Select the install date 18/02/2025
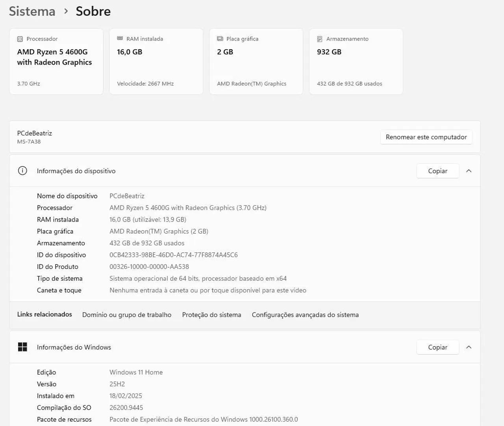 (x=126, y=396)
